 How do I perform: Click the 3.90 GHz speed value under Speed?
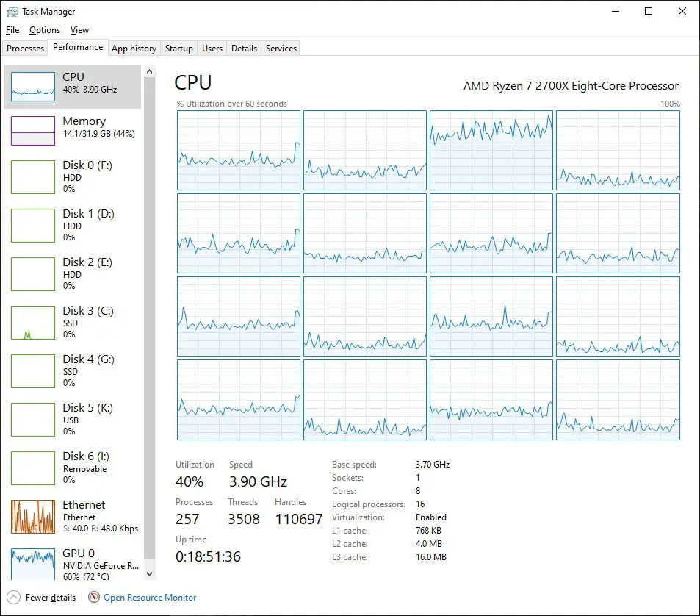click(258, 481)
